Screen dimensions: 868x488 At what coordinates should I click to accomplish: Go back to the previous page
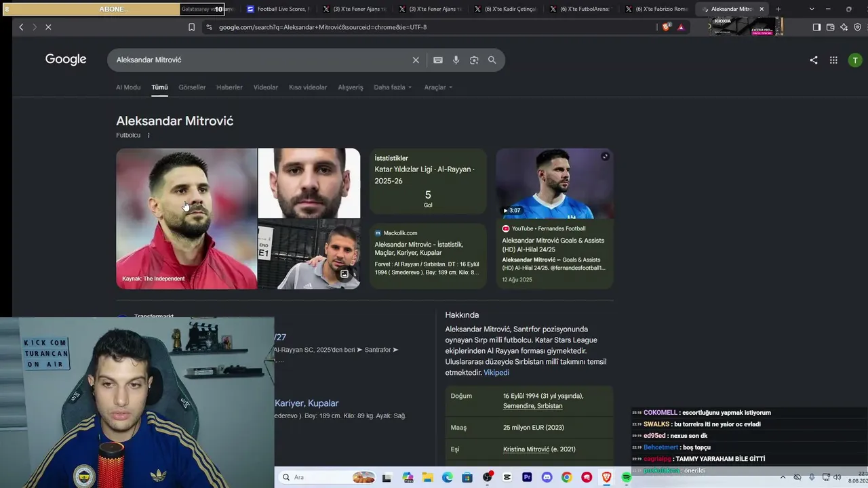21,27
